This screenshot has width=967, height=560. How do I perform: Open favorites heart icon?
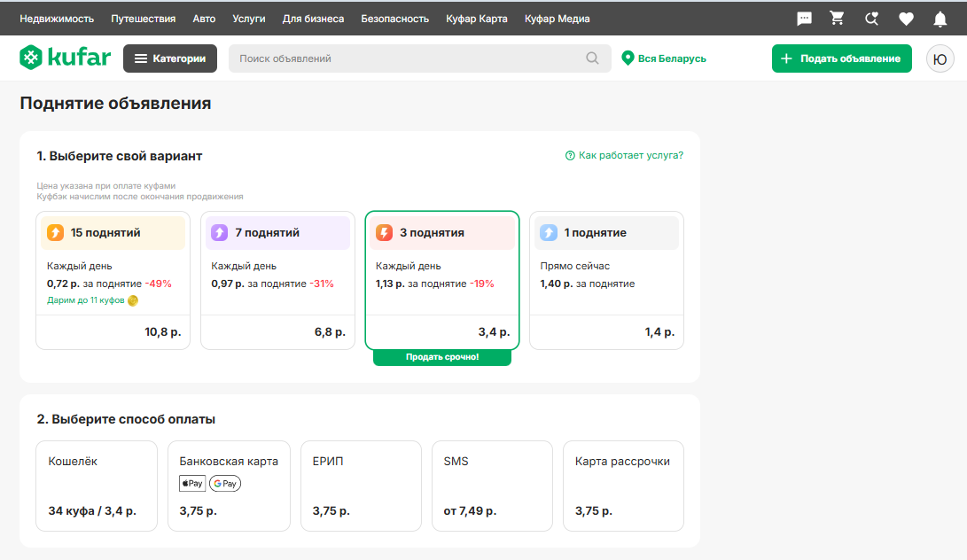click(906, 19)
